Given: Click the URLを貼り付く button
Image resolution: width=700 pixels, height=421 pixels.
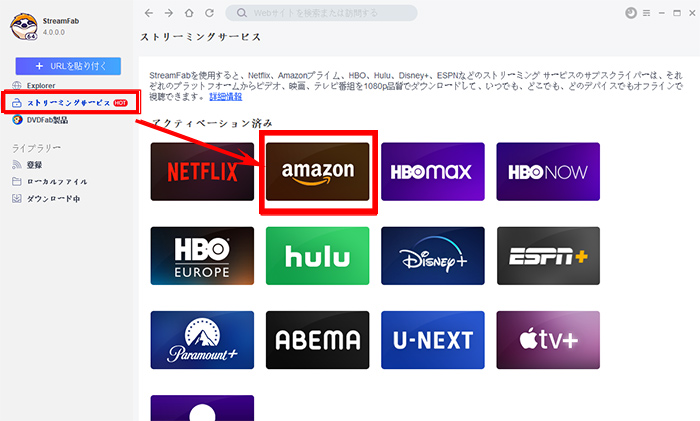Looking at the screenshot, I should pos(68,66).
